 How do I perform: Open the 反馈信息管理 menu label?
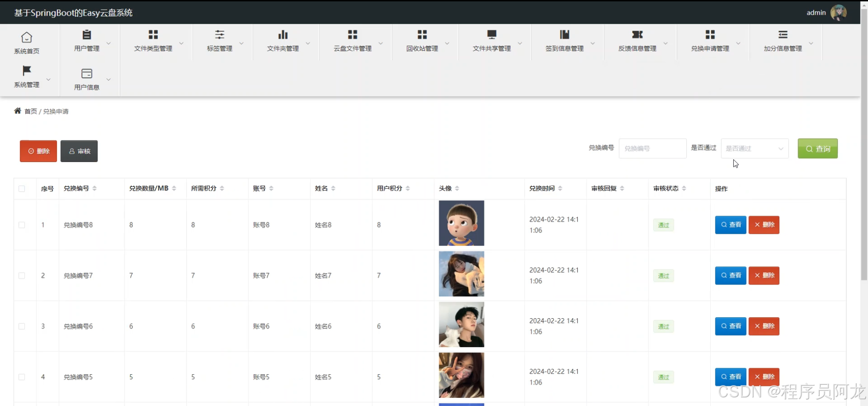coord(637,48)
